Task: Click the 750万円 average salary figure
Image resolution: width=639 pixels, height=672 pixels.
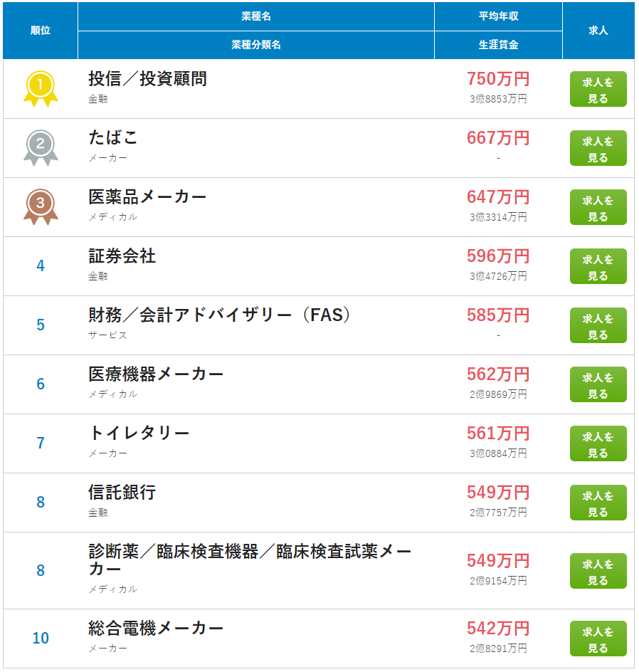Action: (x=498, y=79)
